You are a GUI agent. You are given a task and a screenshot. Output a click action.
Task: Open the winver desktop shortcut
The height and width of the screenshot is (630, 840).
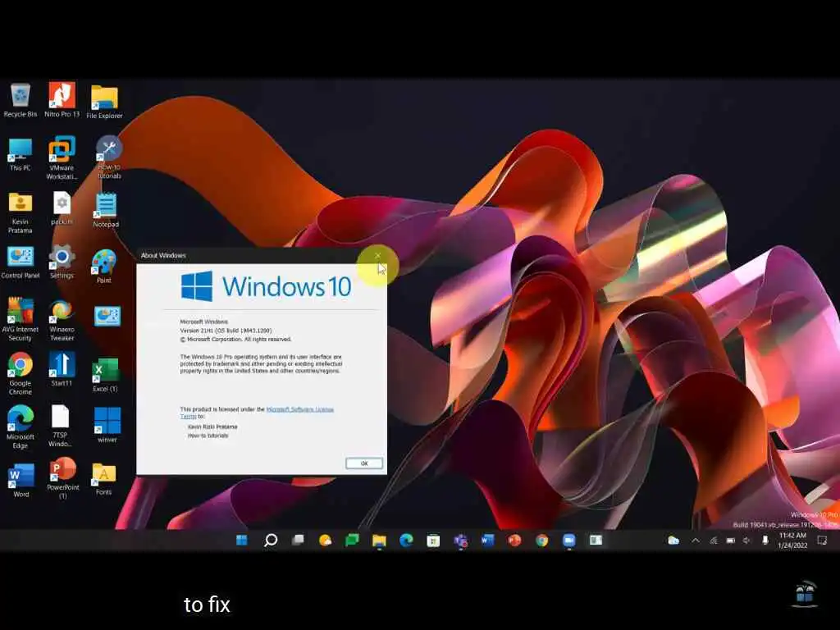(107, 425)
